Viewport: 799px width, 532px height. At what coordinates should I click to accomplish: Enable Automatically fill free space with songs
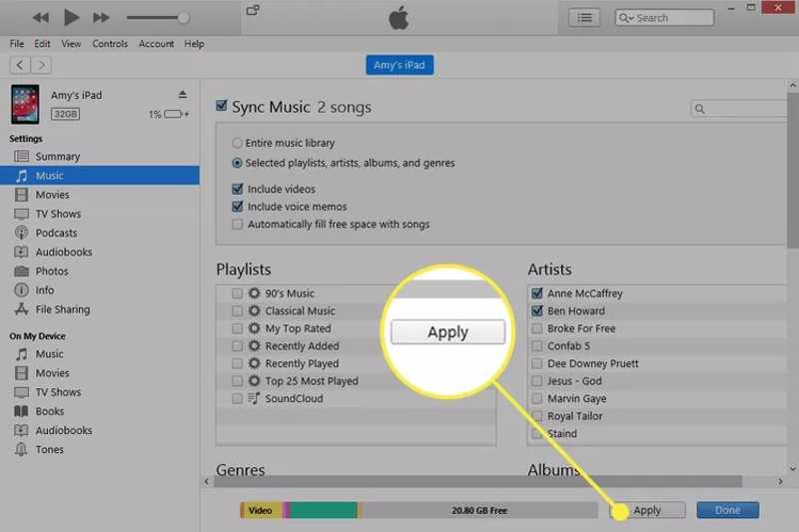click(237, 225)
